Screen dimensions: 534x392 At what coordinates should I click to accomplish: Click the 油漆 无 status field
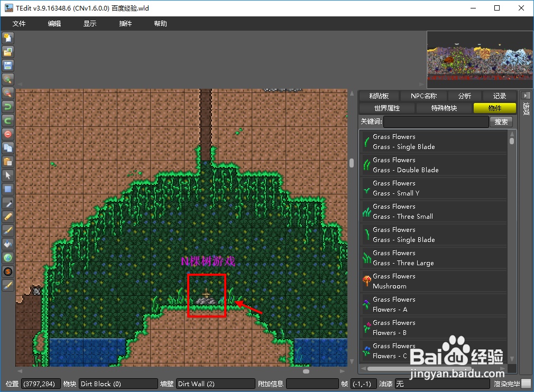click(x=443, y=384)
